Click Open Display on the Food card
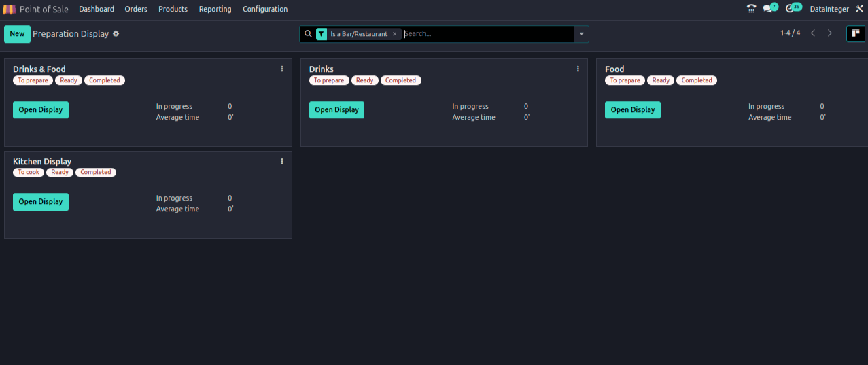Image resolution: width=868 pixels, height=365 pixels. click(x=632, y=110)
